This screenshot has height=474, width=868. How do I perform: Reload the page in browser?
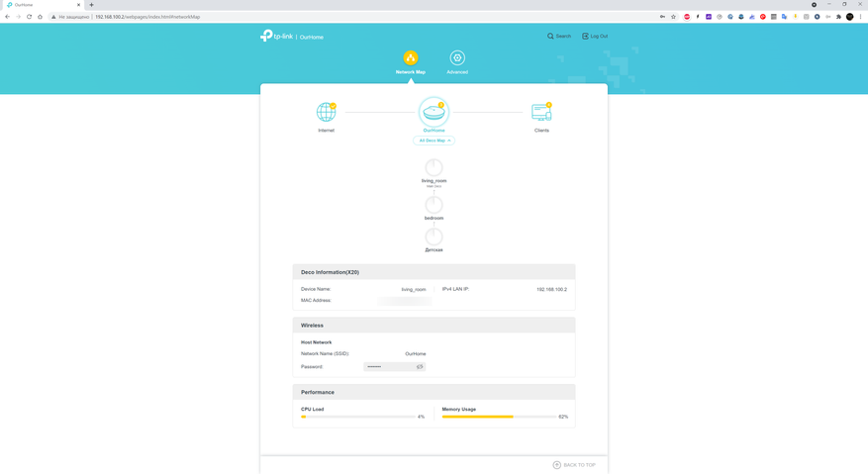[29, 17]
